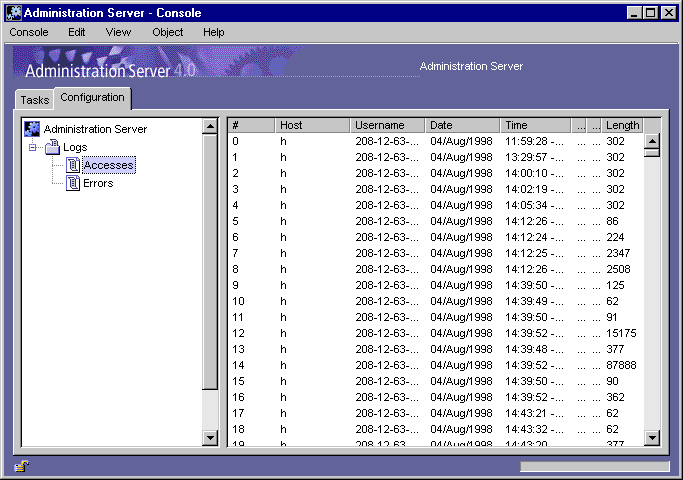Viewport: 683px width, 480px height.
Task: Sort by the Host column header
Action: pyautogui.click(x=312, y=125)
